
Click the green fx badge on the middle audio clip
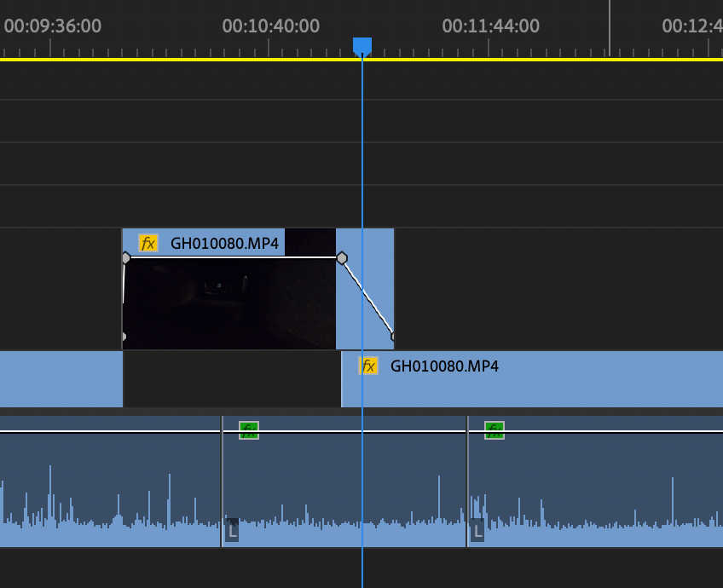point(250,431)
